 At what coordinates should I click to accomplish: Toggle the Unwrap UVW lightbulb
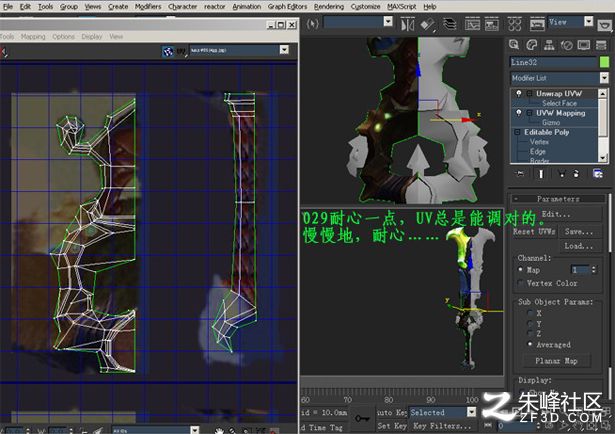[x=519, y=93]
